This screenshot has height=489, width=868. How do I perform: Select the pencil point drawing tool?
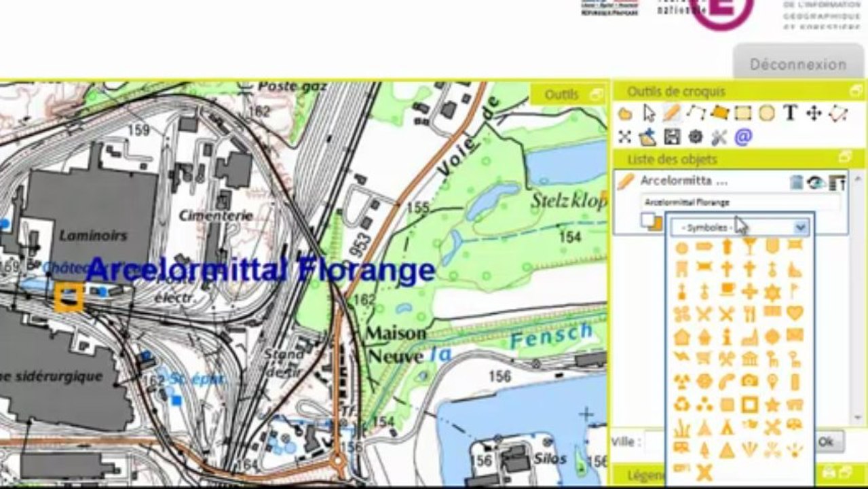672,113
